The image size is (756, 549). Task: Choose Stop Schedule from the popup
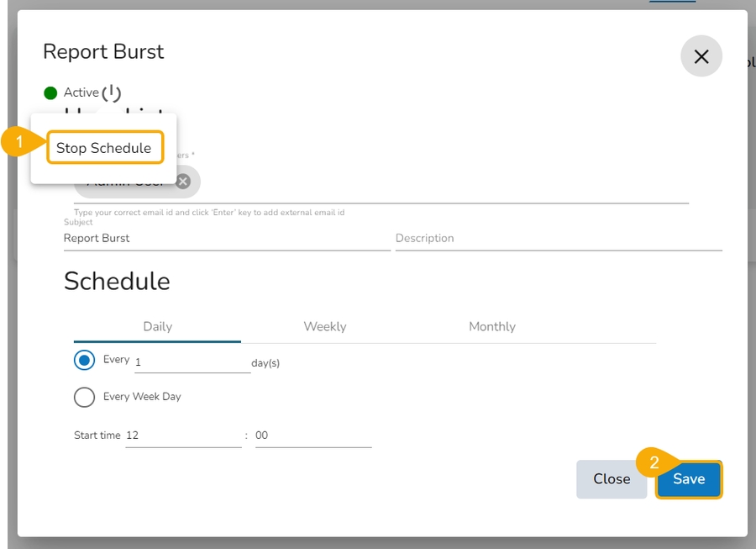pos(104,148)
